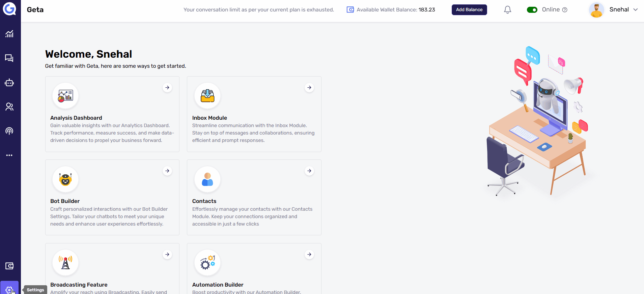644x294 pixels.
Task: Expand the Snehal profile dropdown
Action: (635, 10)
